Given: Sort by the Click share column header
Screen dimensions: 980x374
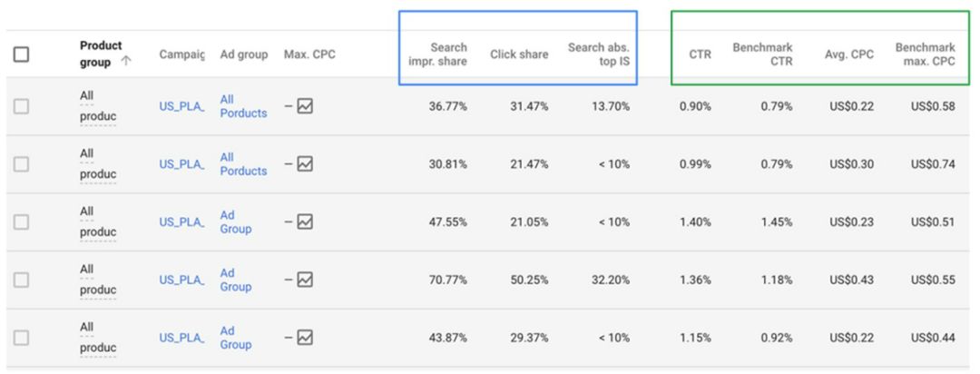Looking at the screenshot, I should click(x=518, y=54).
